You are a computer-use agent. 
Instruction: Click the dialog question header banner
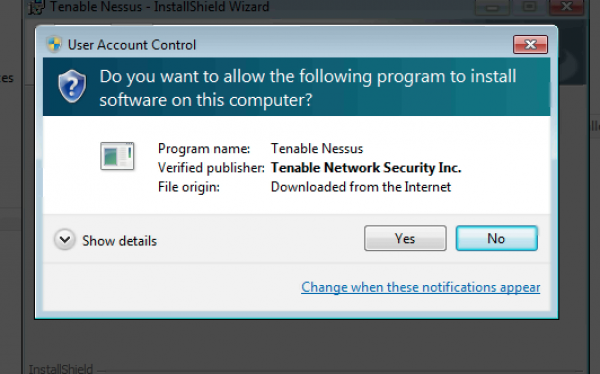click(297, 87)
